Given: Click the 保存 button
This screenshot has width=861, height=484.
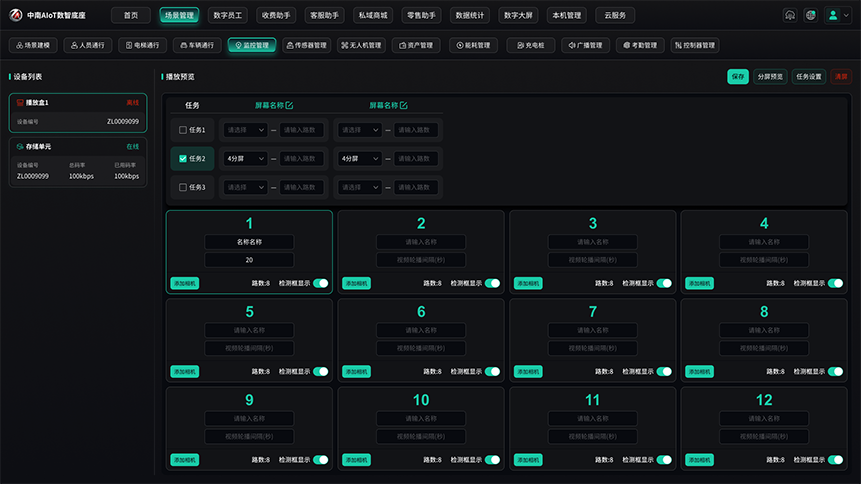Looking at the screenshot, I should [738, 76].
